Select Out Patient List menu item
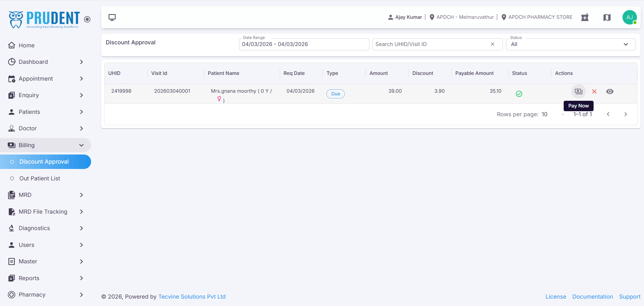The height and width of the screenshot is (306, 644). pos(40,178)
